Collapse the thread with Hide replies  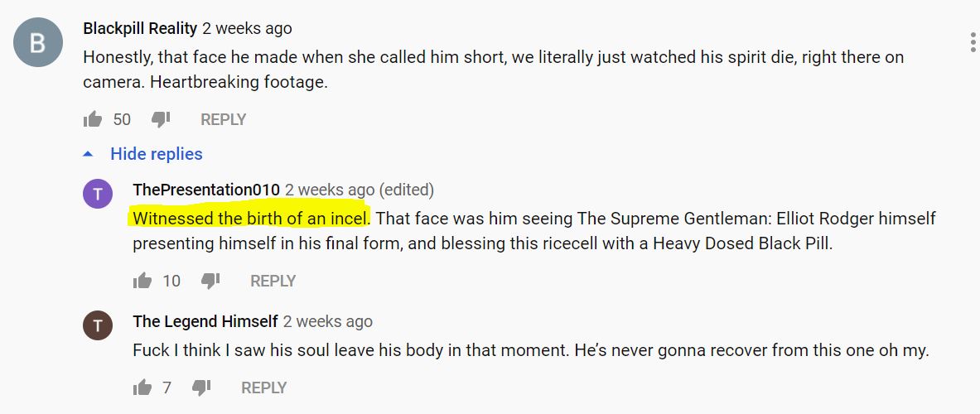(x=157, y=154)
